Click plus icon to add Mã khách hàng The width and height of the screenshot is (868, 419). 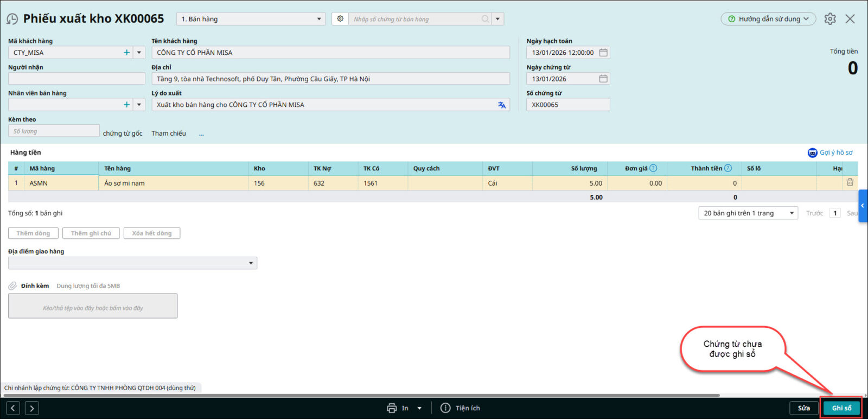(126, 53)
